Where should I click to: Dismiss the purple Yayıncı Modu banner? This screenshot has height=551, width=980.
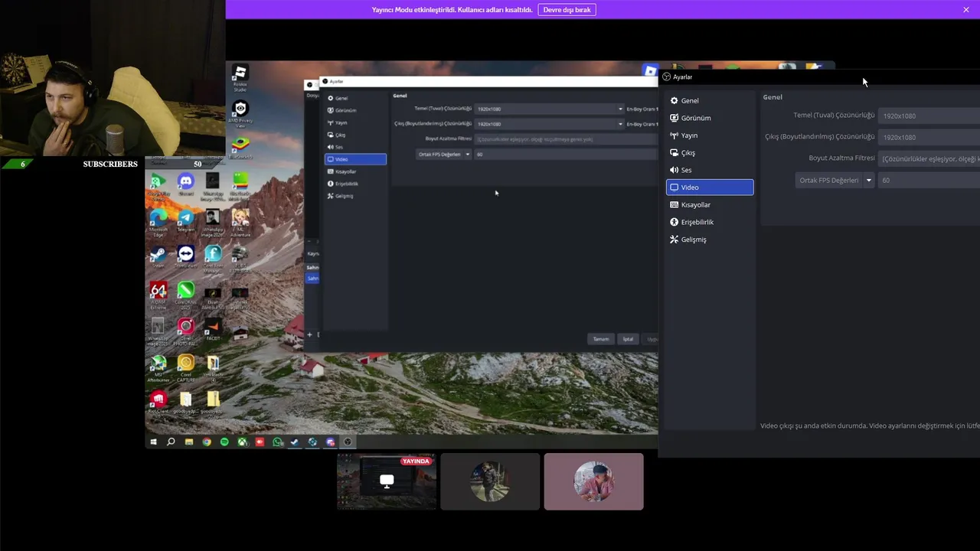coord(966,10)
